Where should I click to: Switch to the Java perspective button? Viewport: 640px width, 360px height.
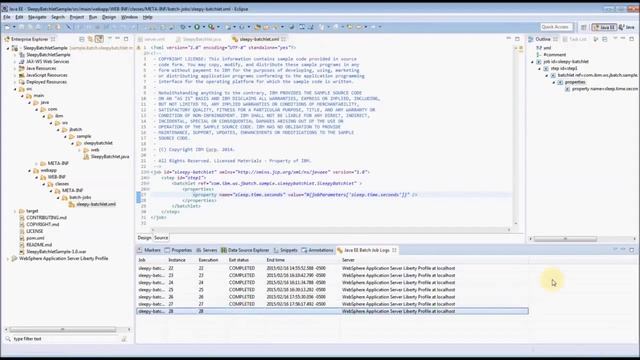[x=627, y=27]
